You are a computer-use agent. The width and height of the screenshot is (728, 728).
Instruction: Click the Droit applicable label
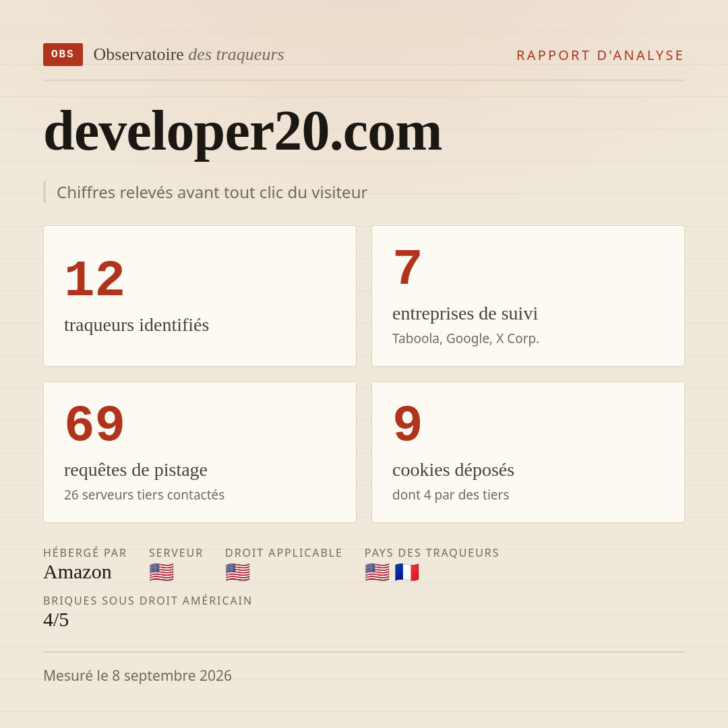(x=284, y=553)
